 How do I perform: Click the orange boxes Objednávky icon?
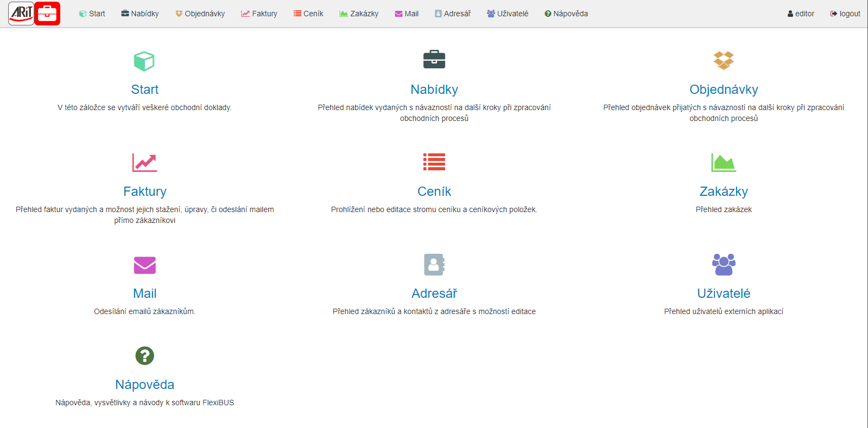[x=723, y=60]
